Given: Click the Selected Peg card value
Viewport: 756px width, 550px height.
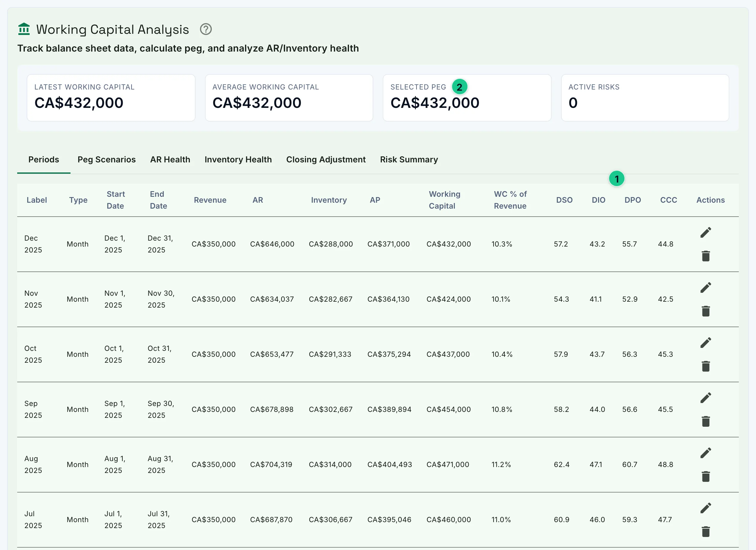Looking at the screenshot, I should (435, 103).
